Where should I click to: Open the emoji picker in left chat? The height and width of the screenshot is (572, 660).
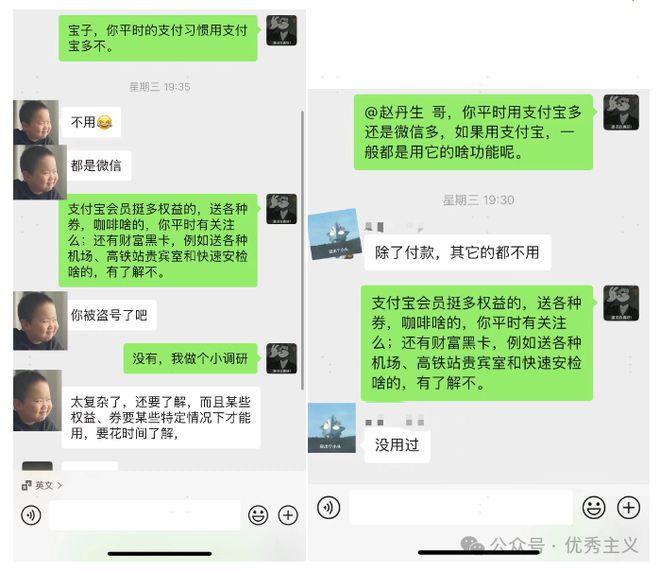[x=258, y=515]
